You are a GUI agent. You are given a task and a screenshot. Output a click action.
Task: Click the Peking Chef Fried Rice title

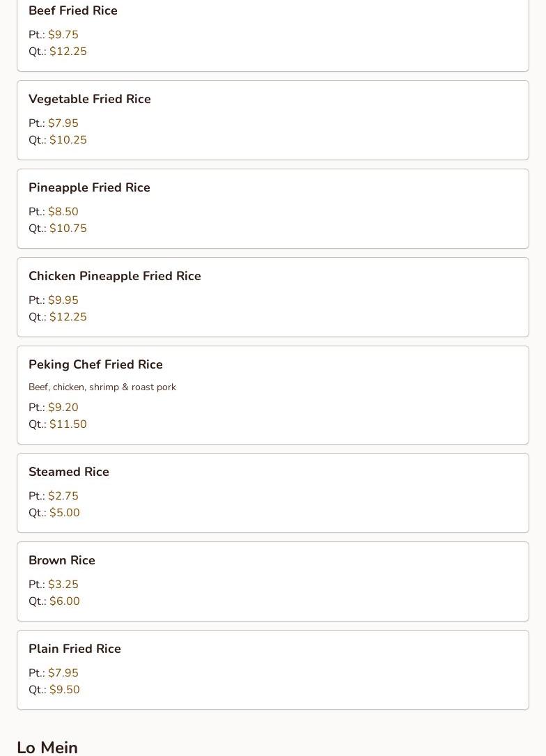tap(95, 364)
